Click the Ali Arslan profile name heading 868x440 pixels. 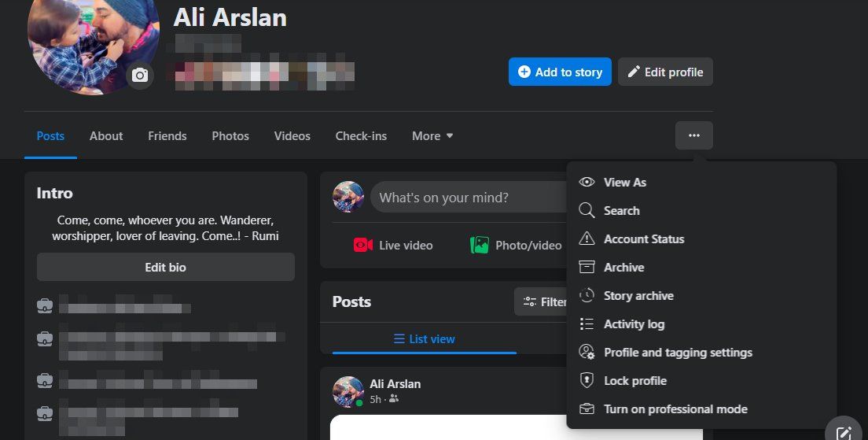(230, 17)
